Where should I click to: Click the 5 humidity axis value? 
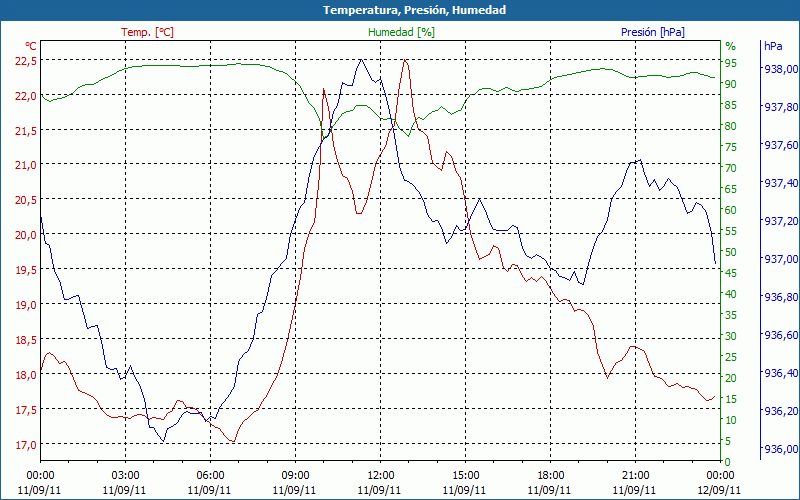(x=728, y=441)
